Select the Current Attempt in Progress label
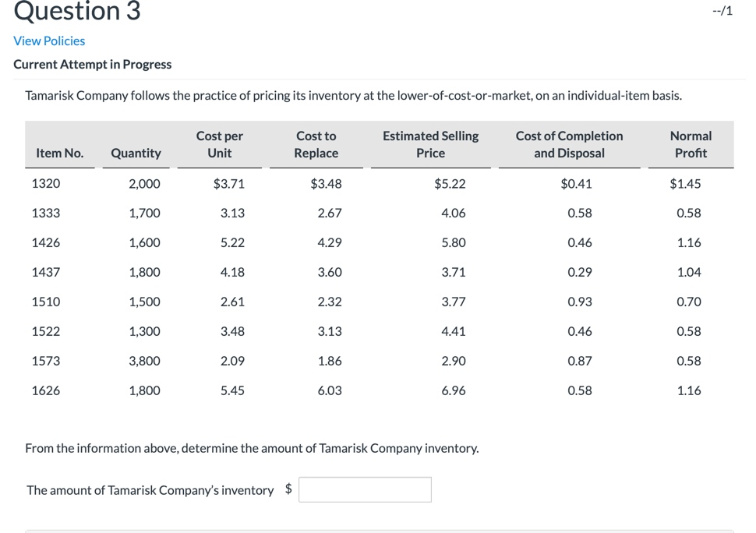Screen dimensions: 756x533 pos(93,64)
